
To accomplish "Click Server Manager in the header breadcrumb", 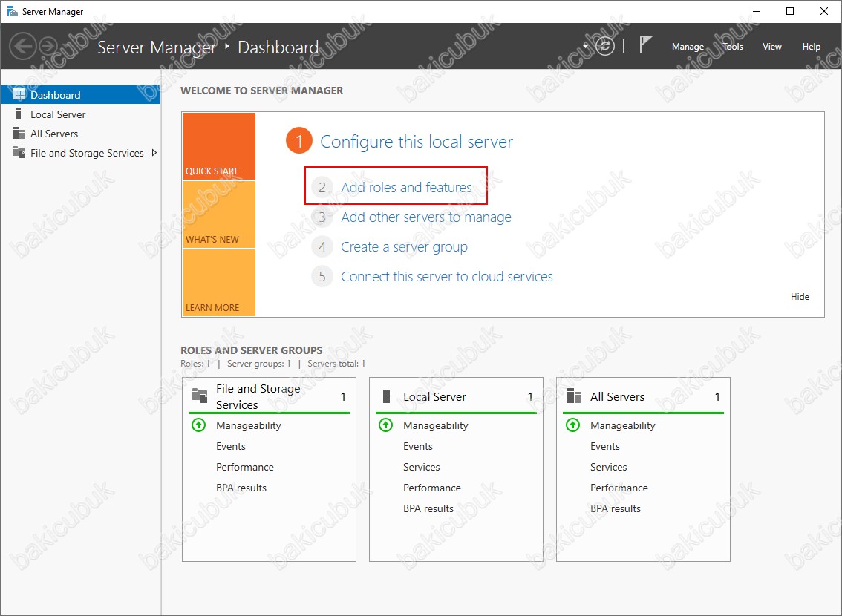I will tap(157, 47).
